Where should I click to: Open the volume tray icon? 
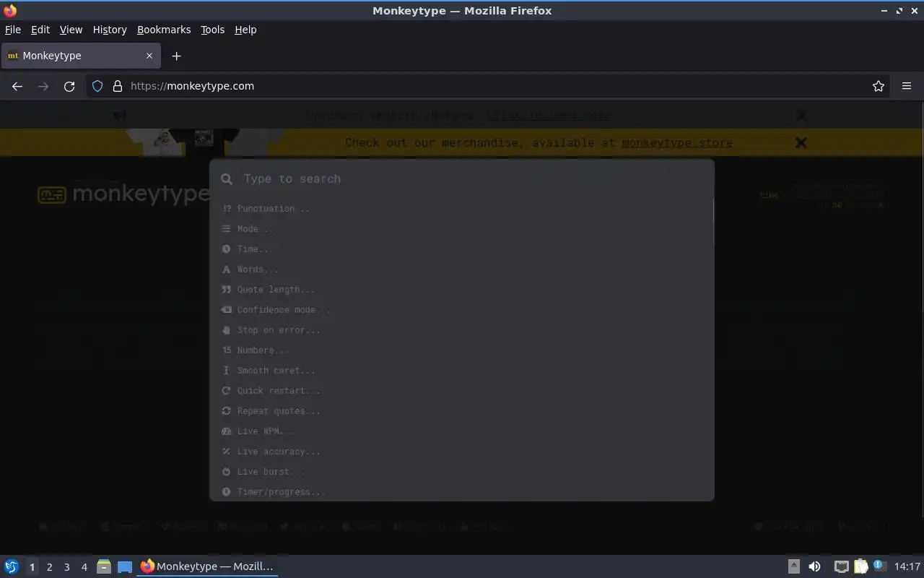click(x=814, y=566)
